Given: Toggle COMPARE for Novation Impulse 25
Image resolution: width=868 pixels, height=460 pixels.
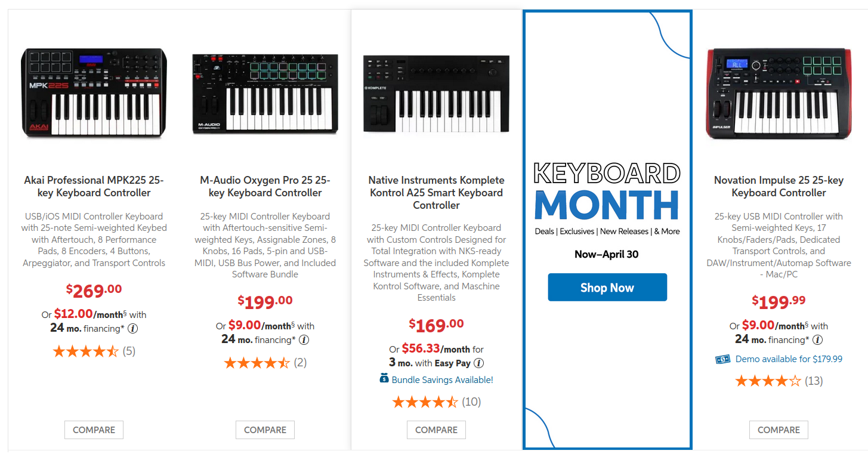Looking at the screenshot, I should [779, 430].
